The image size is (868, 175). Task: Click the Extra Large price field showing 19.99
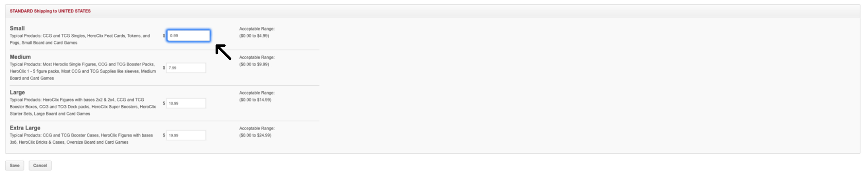pos(186,135)
